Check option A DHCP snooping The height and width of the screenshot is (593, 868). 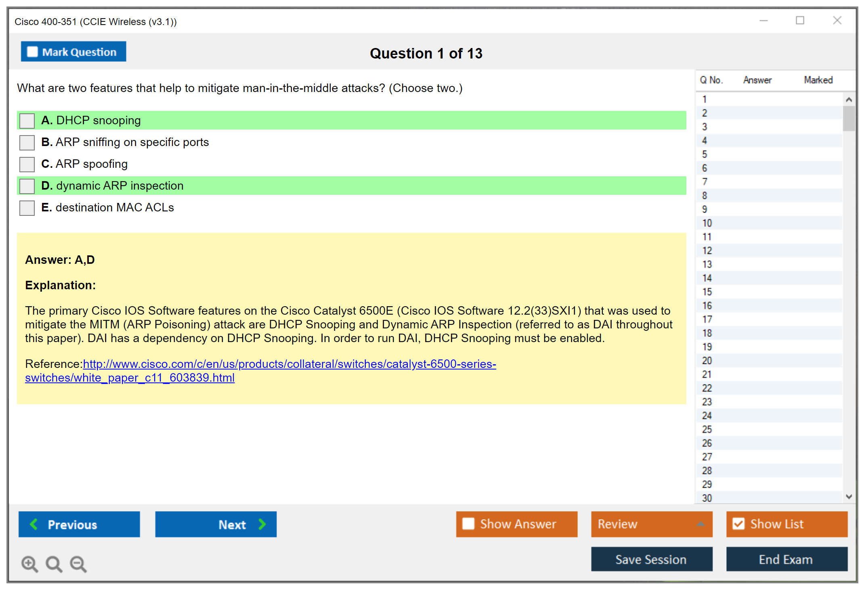pyautogui.click(x=27, y=121)
